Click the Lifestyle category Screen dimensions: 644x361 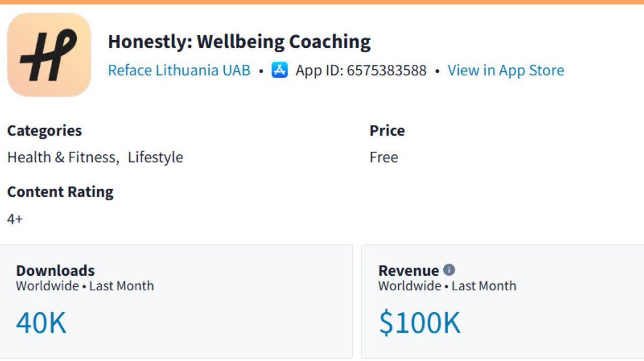click(x=156, y=157)
